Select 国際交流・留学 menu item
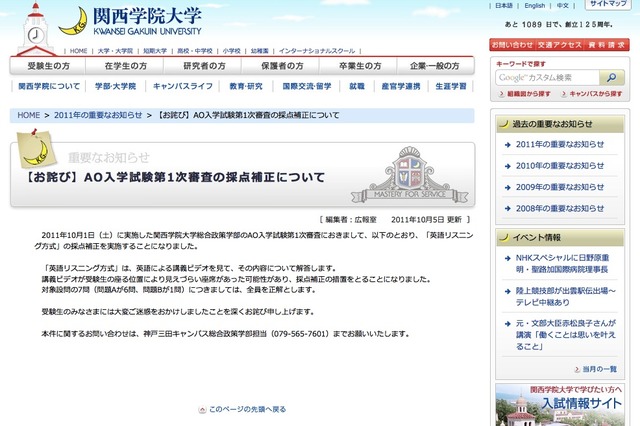640x426 pixels. pos(307,87)
